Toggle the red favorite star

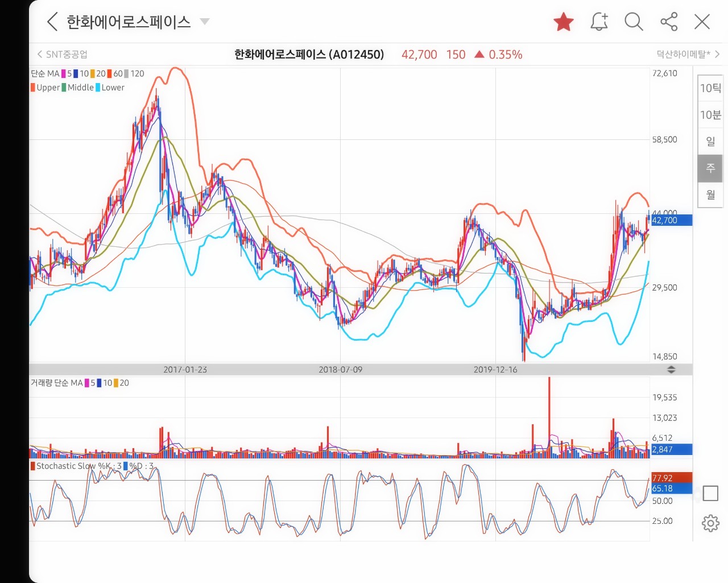(564, 22)
